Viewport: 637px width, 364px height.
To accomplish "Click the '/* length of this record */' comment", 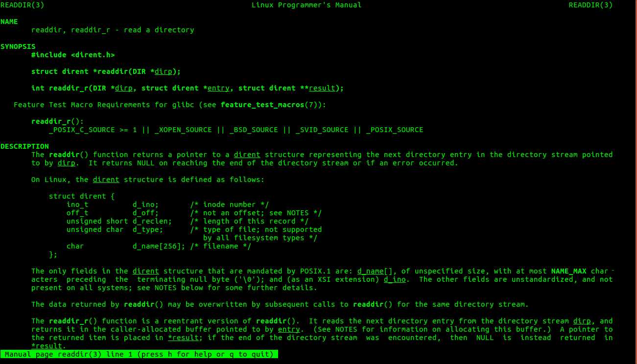I will (x=249, y=221).
